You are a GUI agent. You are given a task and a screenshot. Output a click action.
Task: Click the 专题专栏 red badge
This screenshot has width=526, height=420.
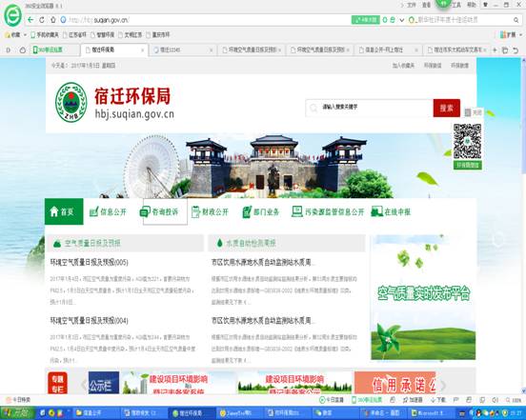click(57, 383)
